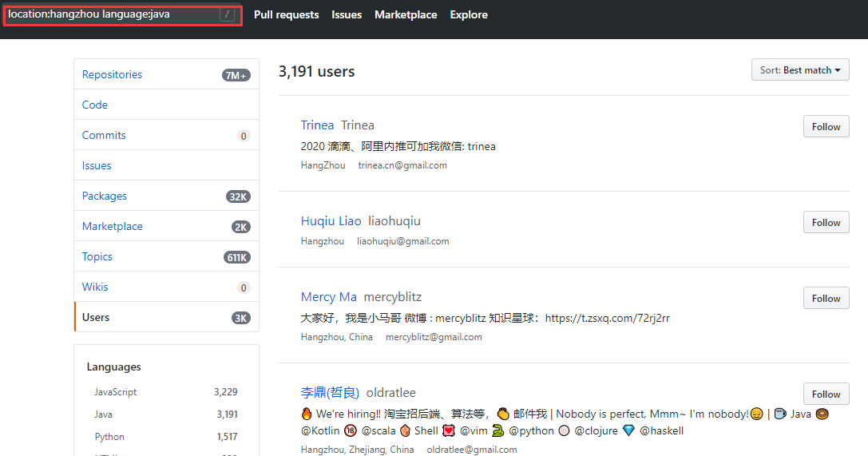Show Packages search results
This screenshot has width=868, height=456.
coord(166,196)
